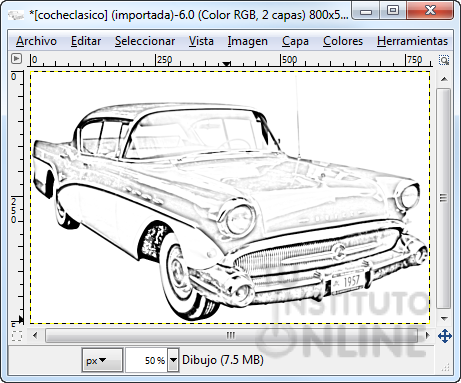
Task: Click the horizontal scrollbar left arrow
Action: (x=35, y=335)
